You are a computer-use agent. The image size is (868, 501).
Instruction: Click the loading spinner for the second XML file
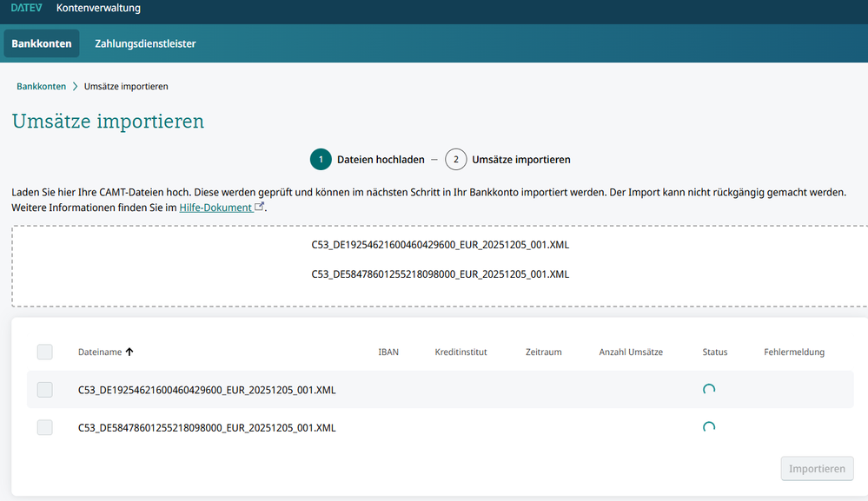[709, 427]
